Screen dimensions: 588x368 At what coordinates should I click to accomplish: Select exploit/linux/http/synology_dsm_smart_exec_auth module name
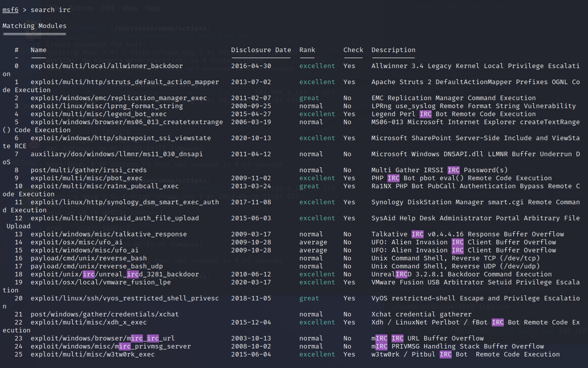point(124,202)
